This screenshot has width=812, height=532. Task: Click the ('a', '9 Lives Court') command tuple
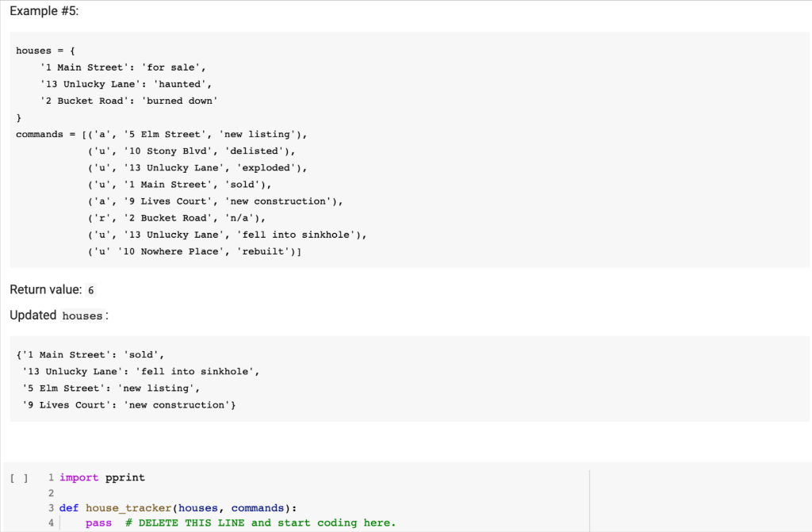[216, 201]
